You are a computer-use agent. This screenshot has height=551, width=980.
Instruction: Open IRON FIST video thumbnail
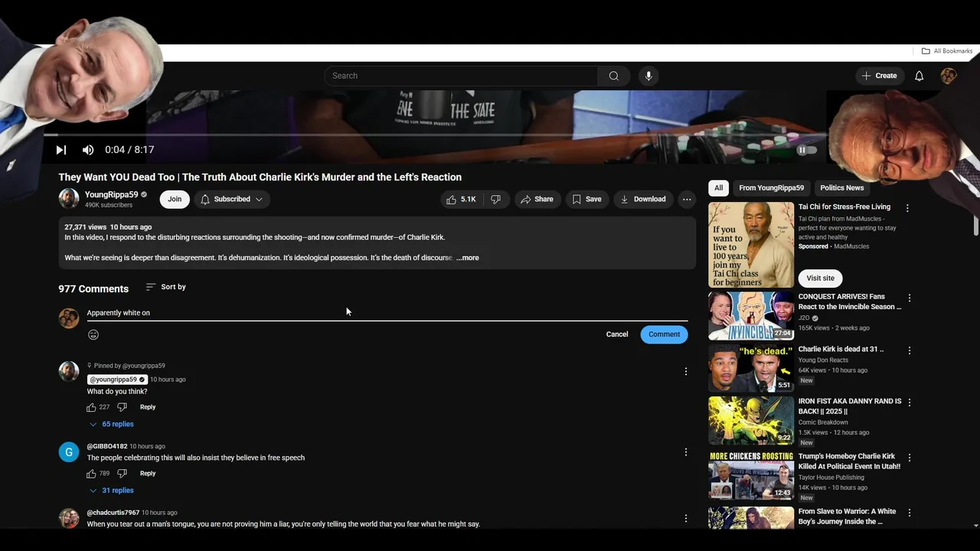[751, 420]
